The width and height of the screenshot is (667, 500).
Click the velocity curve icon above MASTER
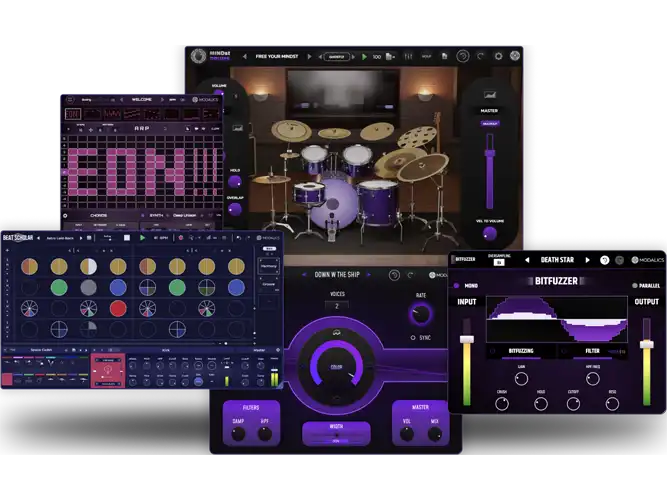click(490, 94)
